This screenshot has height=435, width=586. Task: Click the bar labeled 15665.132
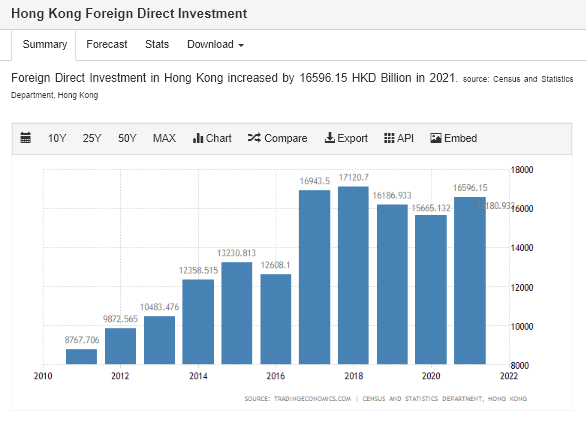coord(431,290)
